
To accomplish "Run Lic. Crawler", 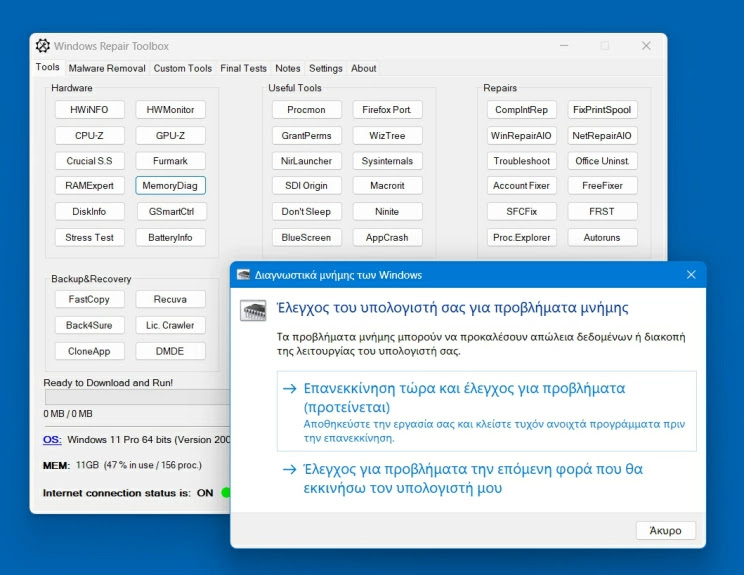I will coord(170,325).
